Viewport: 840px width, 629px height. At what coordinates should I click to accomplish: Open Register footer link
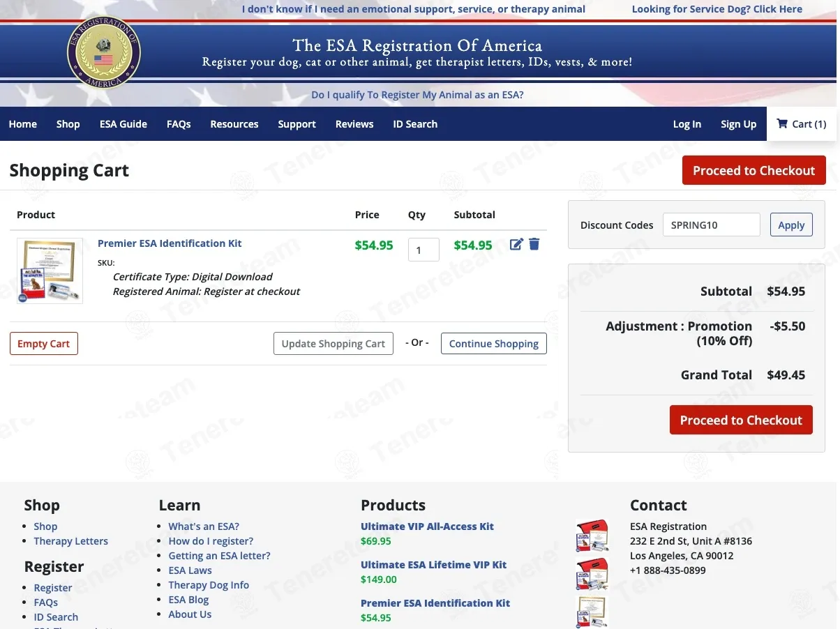[x=53, y=588]
